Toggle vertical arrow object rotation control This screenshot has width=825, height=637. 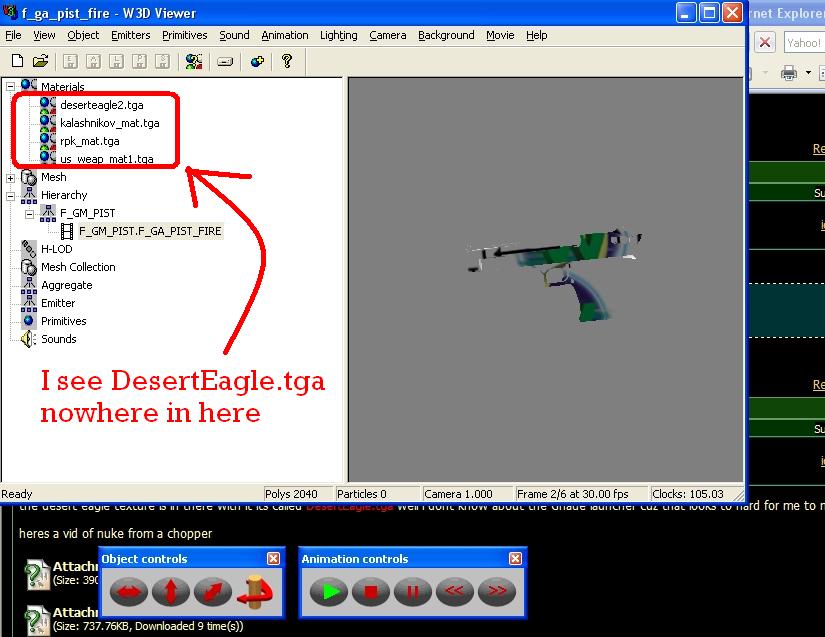coord(171,591)
